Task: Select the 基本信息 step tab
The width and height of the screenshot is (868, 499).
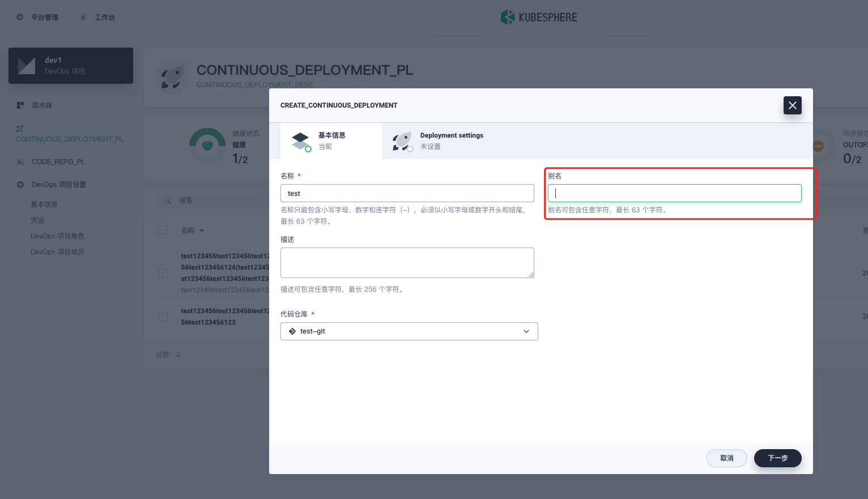Action: tap(331, 141)
